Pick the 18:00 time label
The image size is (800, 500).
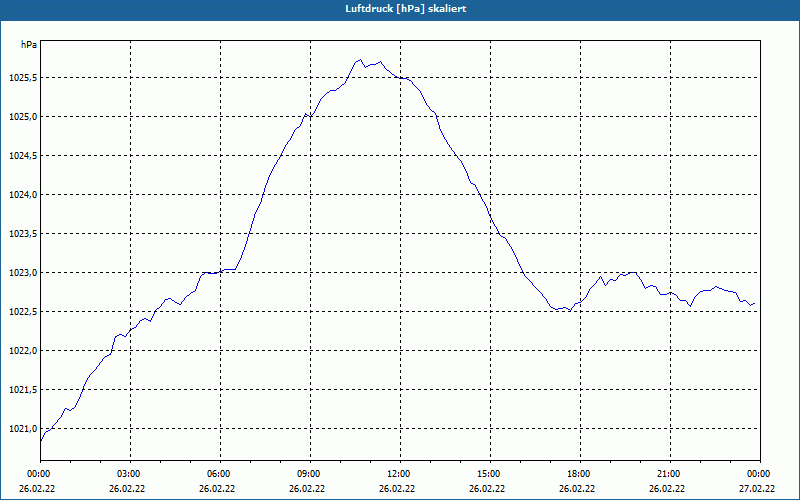tap(580, 474)
